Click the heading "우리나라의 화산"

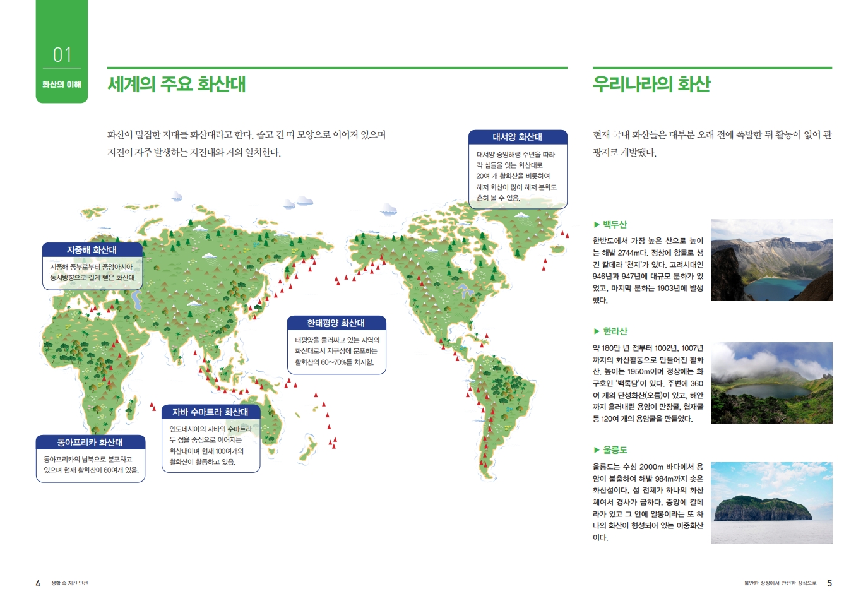pyautogui.click(x=651, y=84)
